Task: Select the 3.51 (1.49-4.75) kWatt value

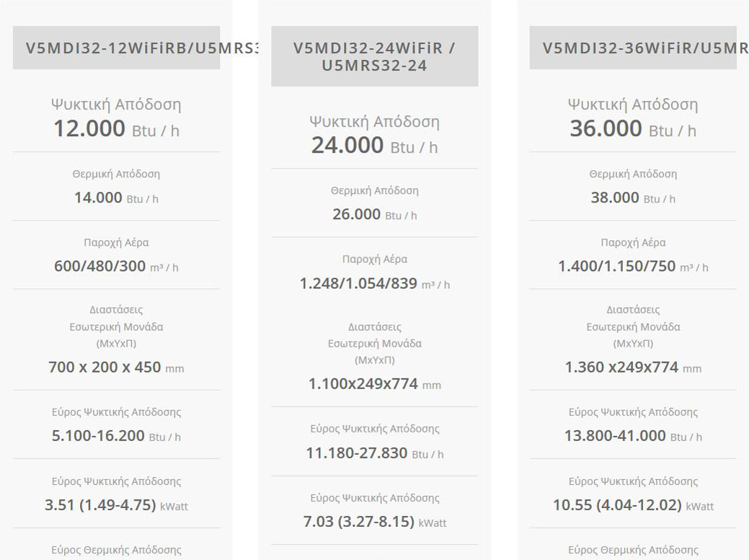Action: (116, 505)
